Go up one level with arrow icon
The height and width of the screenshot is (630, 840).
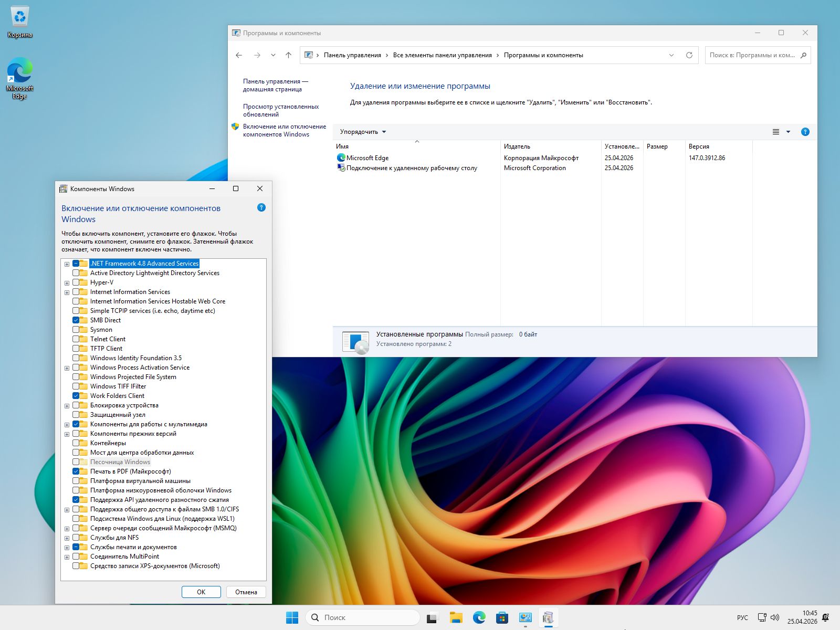[288, 55]
